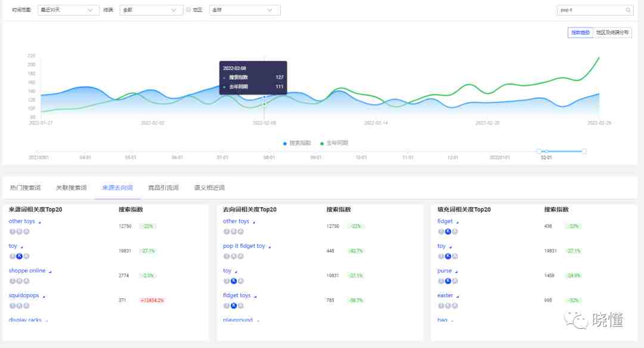644x348 pixels.
Task: Click arrow icon beside 'other toys' in 来源词 list
Action: (x=39, y=222)
